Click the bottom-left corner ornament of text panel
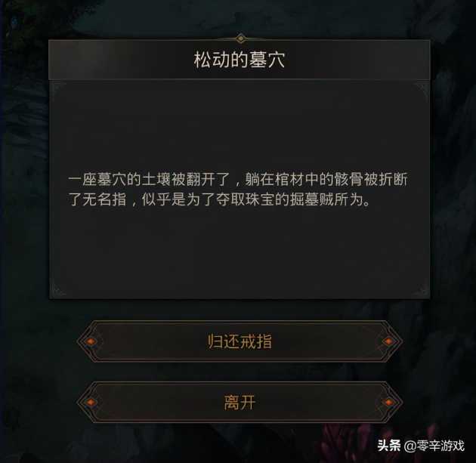476x463 pixels. pos(57,290)
